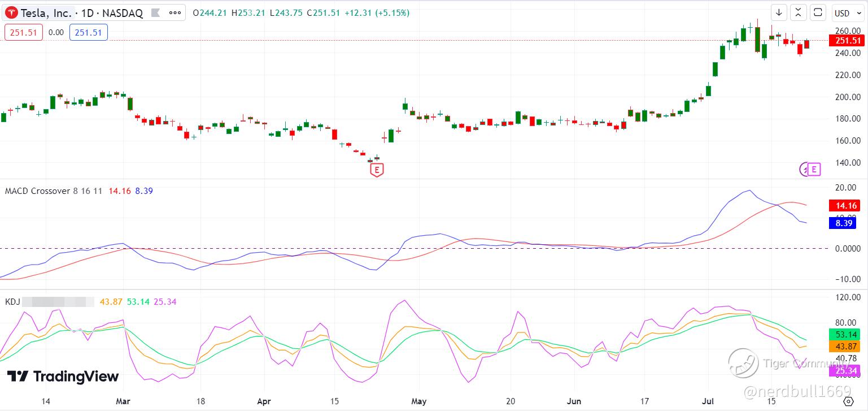Click the high price H253.21

point(249,13)
